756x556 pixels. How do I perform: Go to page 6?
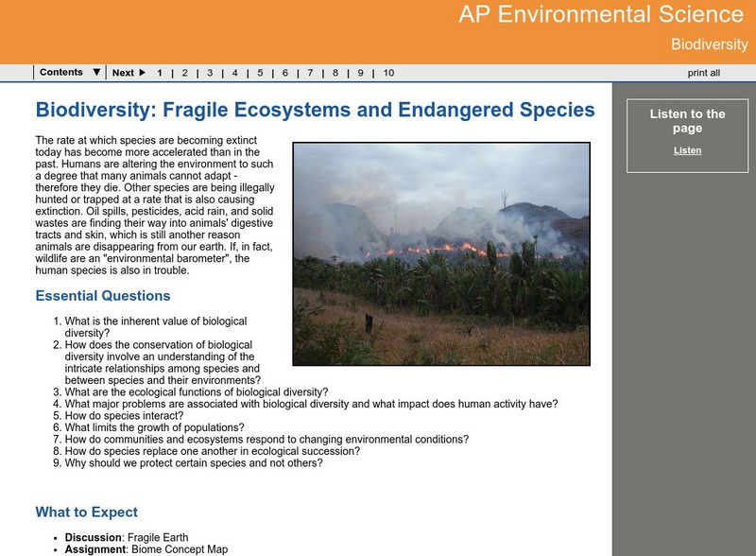(x=285, y=73)
